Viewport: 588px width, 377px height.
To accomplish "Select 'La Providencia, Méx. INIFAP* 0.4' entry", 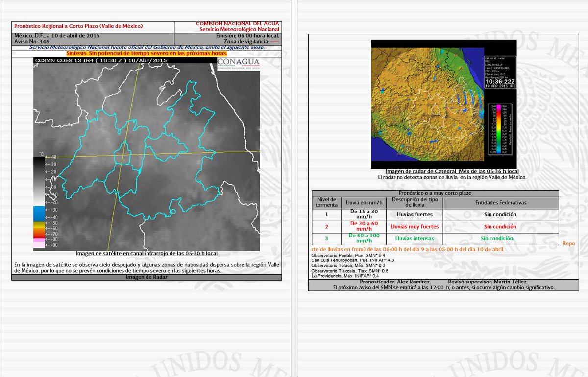I will click(x=345, y=276).
